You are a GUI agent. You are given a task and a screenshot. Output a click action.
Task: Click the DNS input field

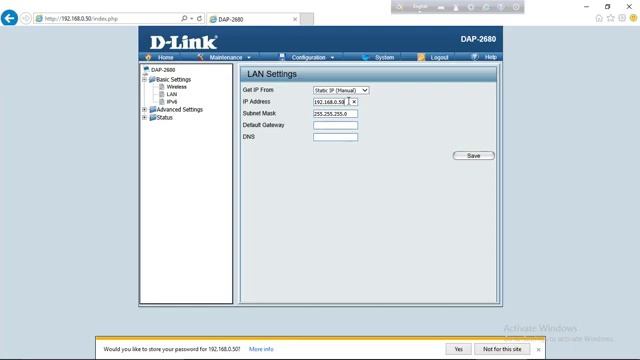pos(336,137)
